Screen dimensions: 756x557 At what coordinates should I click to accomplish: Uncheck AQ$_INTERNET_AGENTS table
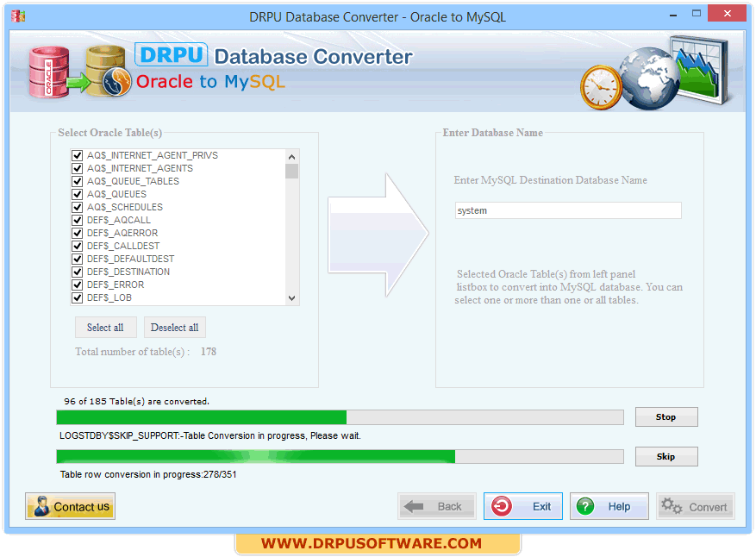pyautogui.click(x=77, y=168)
